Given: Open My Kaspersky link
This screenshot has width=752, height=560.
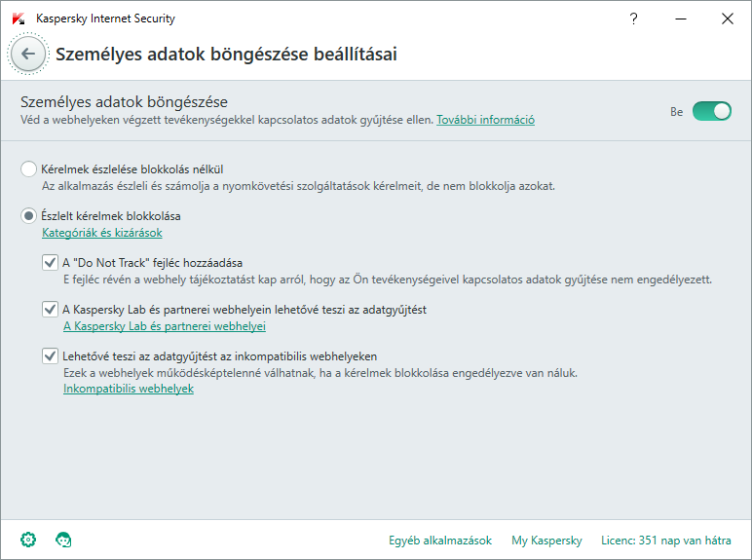Looking at the screenshot, I should point(546,541).
